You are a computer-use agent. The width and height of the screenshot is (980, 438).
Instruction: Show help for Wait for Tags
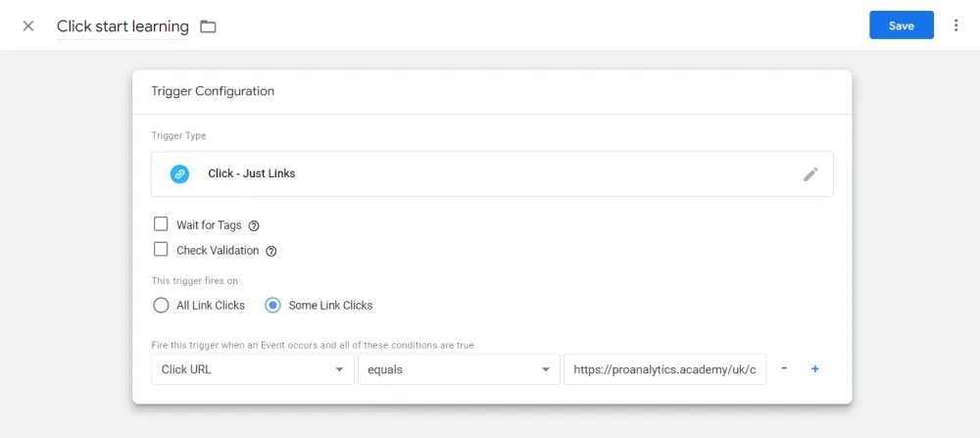(x=254, y=226)
